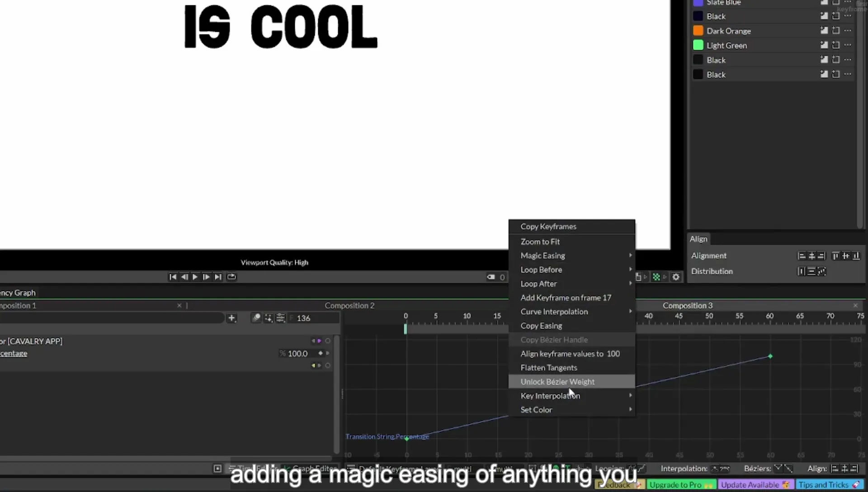Toggle the playback loop mode button

231,277
